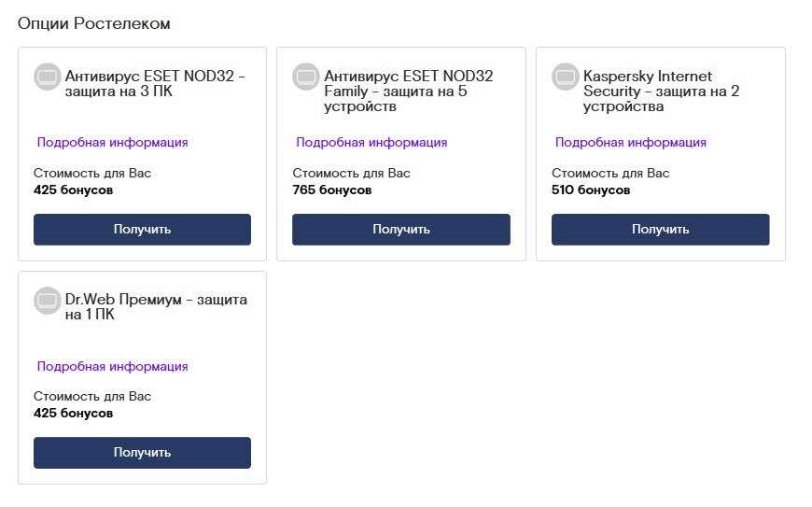The image size is (812, 507).
Task: Get Kaspersky Internet Security via Получить button
Action: coord(660,230)
